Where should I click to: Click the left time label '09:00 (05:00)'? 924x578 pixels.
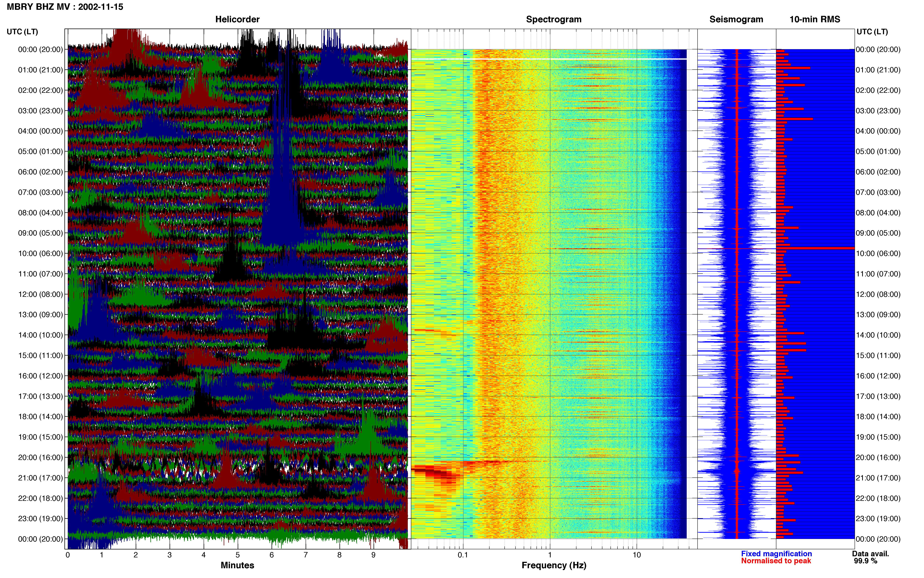tap(41, 233)
